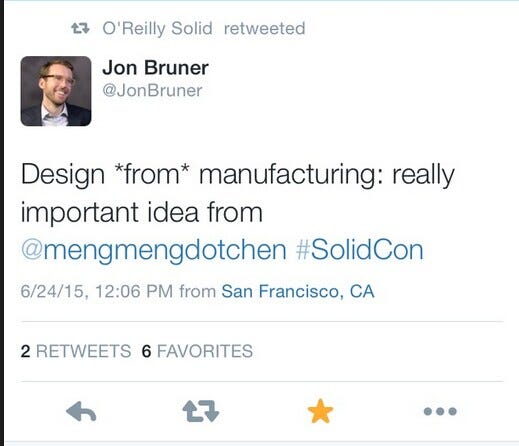519x446 pixels.
Task: Open the three-dot more options menu
Action: point(440,411)
